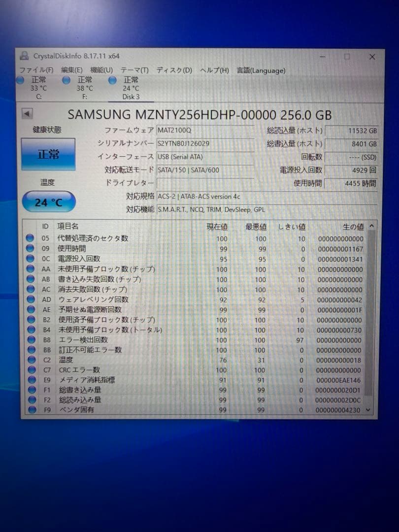Screen dimensions: 399x532
Task: Click the serial number field S2YTNB0J126029
Action: click(205, 143)
